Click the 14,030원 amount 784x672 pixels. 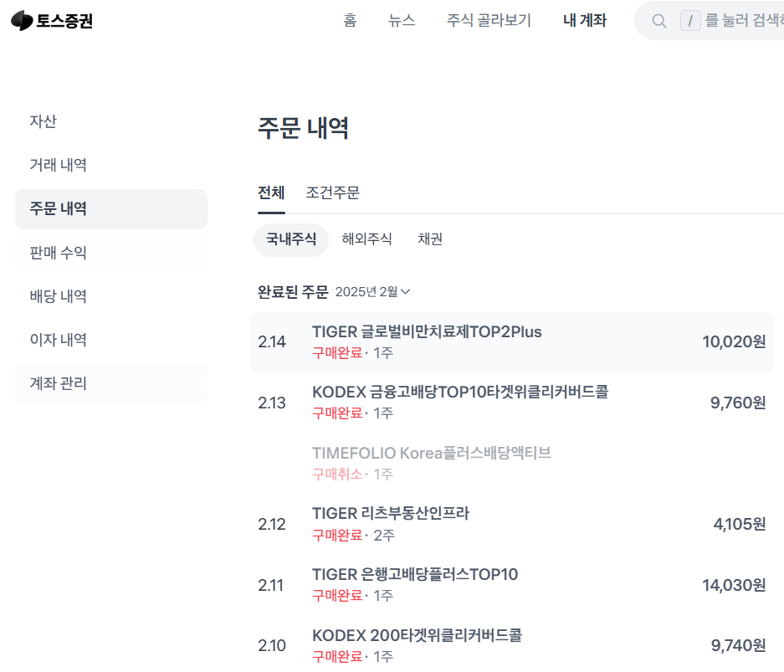[734, 586]
